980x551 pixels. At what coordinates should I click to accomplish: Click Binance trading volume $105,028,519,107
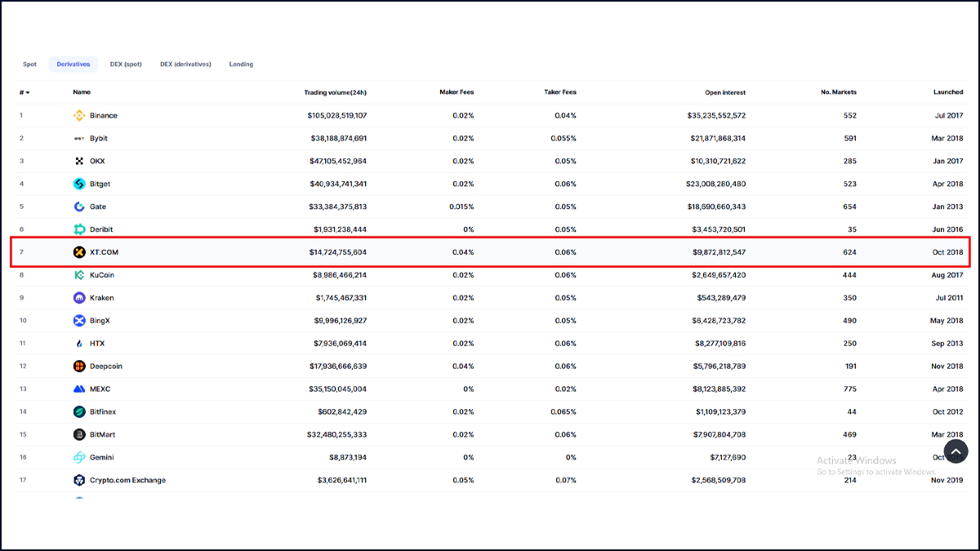click(x=337, y=116)
